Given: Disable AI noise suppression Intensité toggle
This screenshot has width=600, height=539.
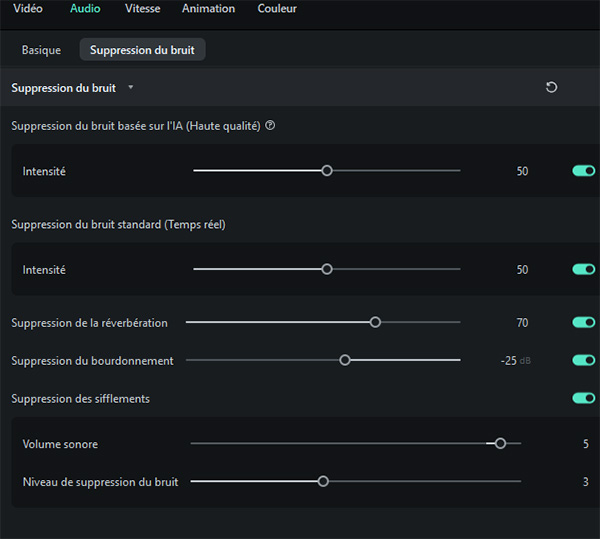Looking at the screenshot, I should (583, 171).
